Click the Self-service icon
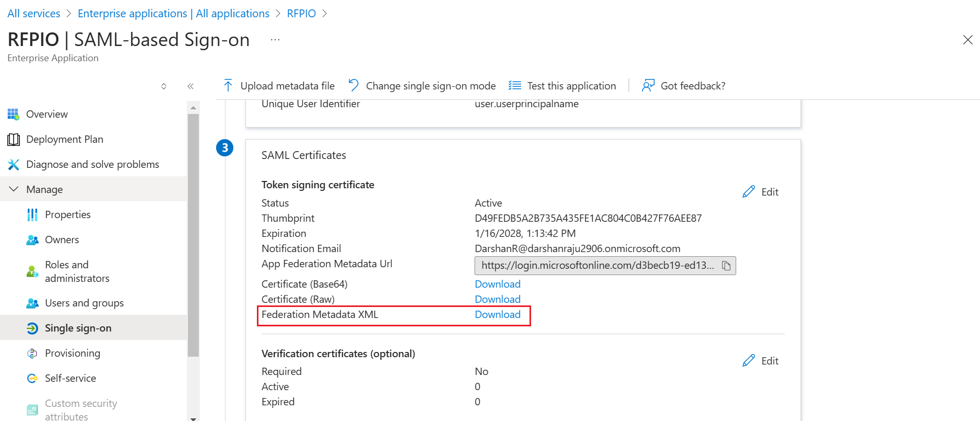This screenshot has height=421, width=980. (x=32, y=379)
